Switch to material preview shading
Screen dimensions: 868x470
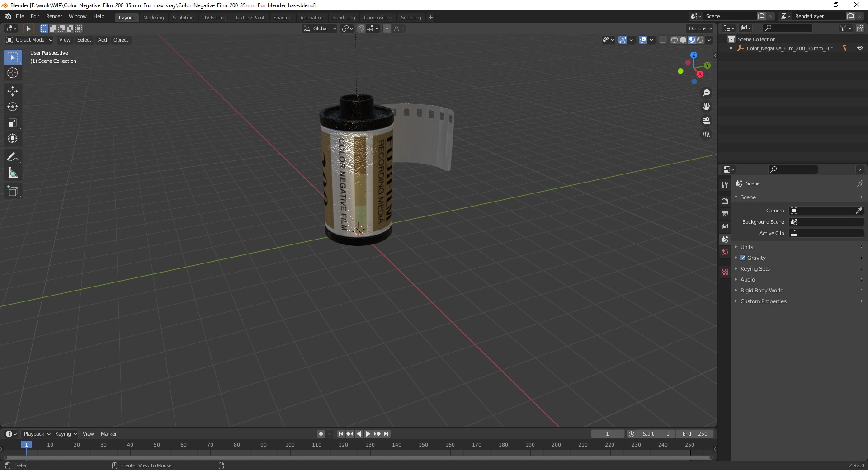692,40
